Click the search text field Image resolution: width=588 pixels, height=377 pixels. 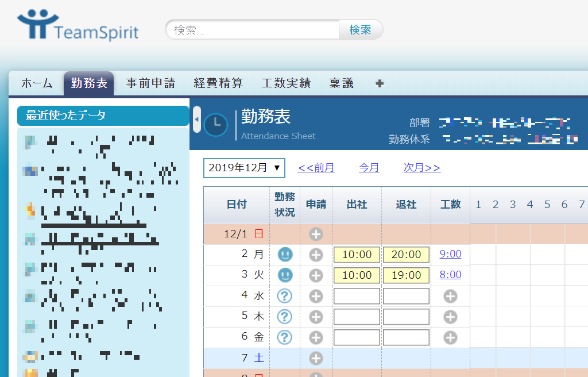[x=253, y=30]
